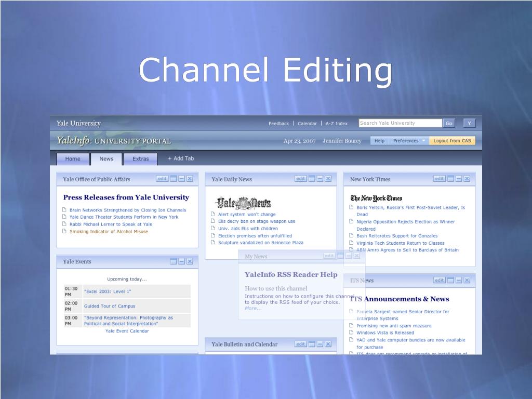
Task: Open Rabbi Michael Lerner to Speak at Yale
Action: (111, 224)
